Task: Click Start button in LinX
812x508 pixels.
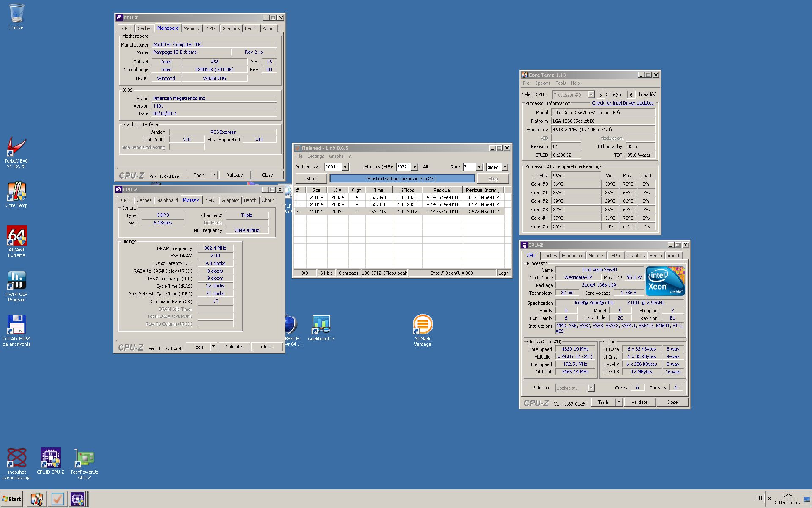Action: pyautogui.click(x=311, y=179)
